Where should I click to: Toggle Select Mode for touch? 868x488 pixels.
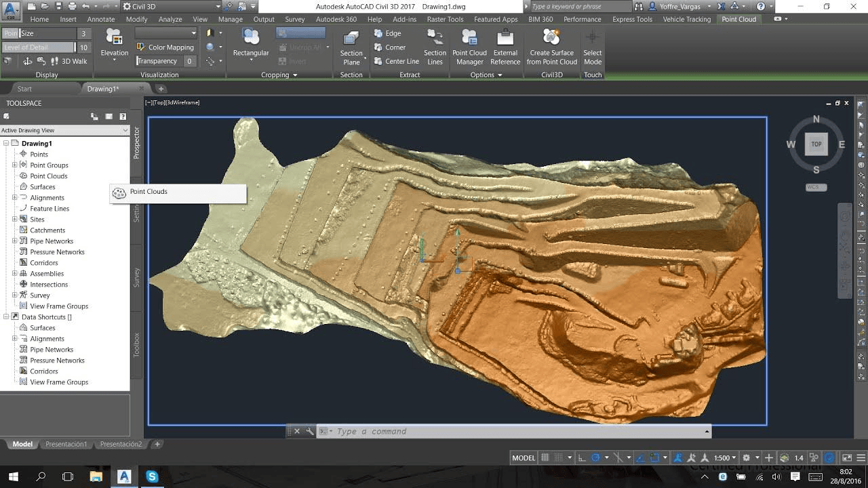point(592,47)
